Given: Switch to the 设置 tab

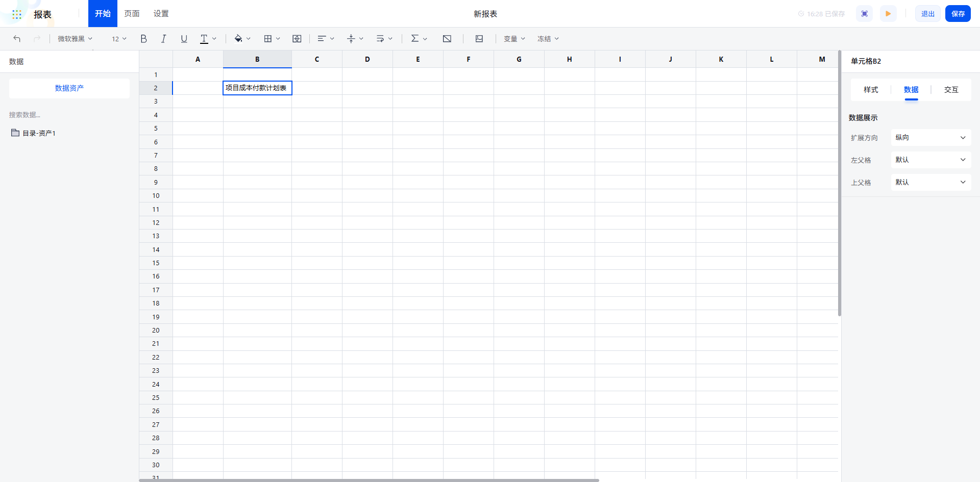Looking at the screenshot, I should [161, 14].
